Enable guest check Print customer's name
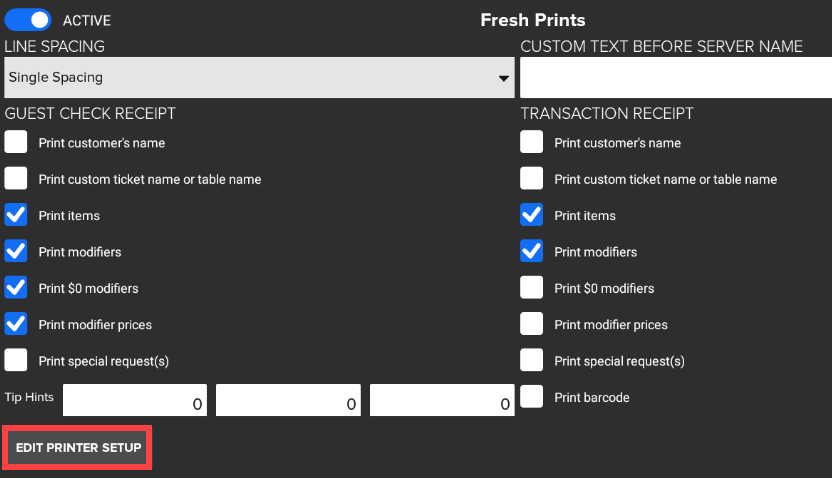This screenshot has height=478, width=832. [16, 142]
